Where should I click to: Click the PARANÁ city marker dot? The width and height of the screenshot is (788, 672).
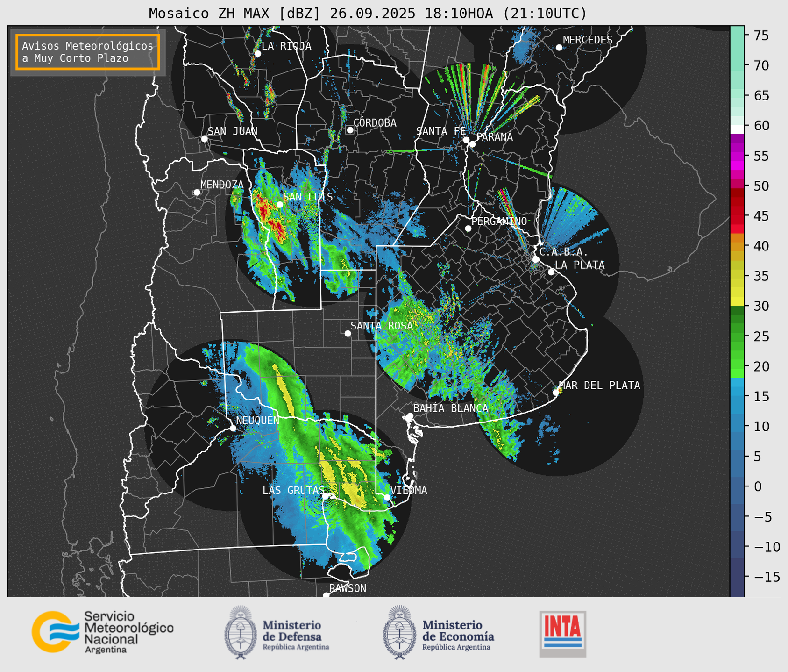point(472,144)
